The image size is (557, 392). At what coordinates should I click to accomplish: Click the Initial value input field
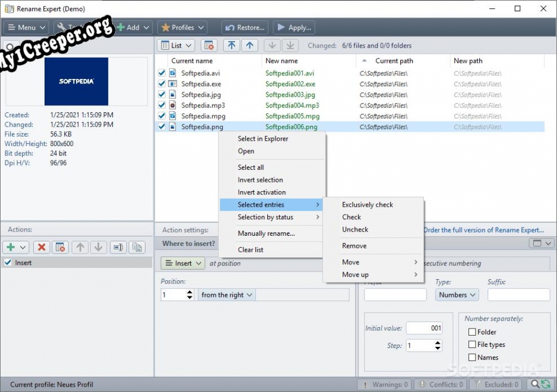pos(424,328)
